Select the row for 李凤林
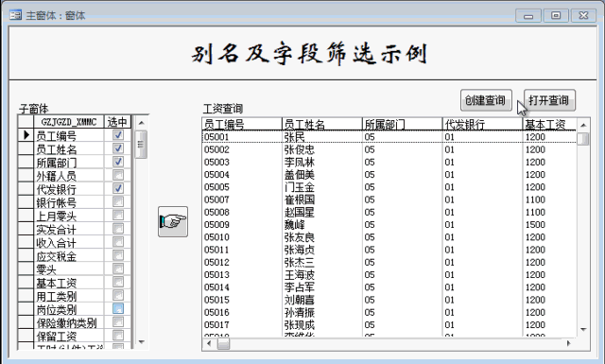The image size is (605, 364). 389,162
